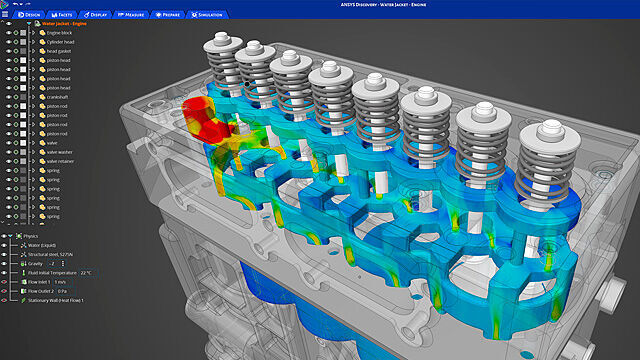Expand the Engine block node
Viewport: 640px width, 360px height.
pyautogui.click(x=34, y=33)
